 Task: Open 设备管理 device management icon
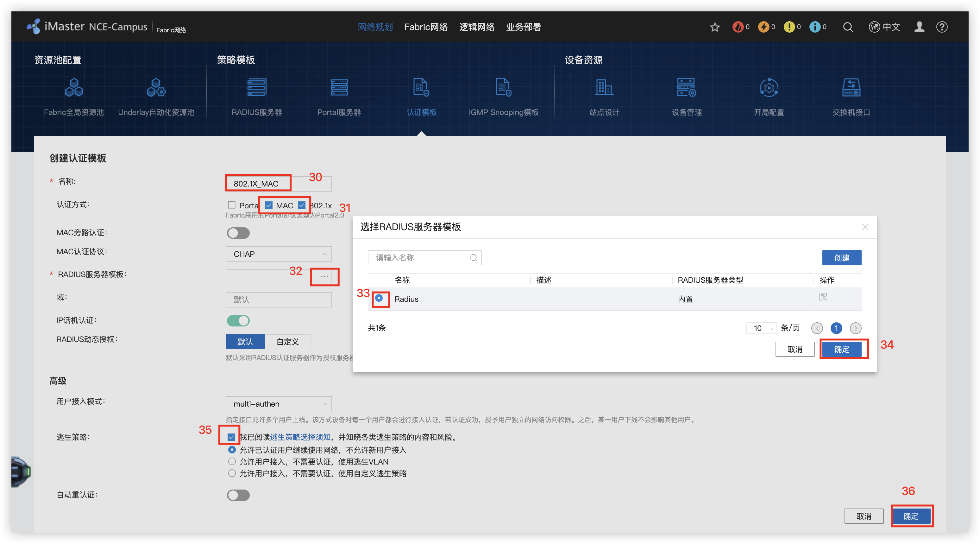686,88
